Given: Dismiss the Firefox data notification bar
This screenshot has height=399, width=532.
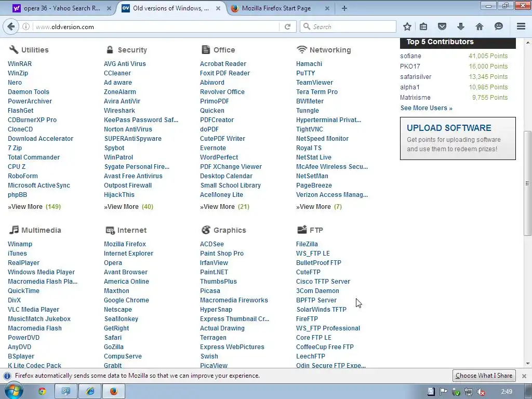Looking at the screenshot, I should [524, 376].
